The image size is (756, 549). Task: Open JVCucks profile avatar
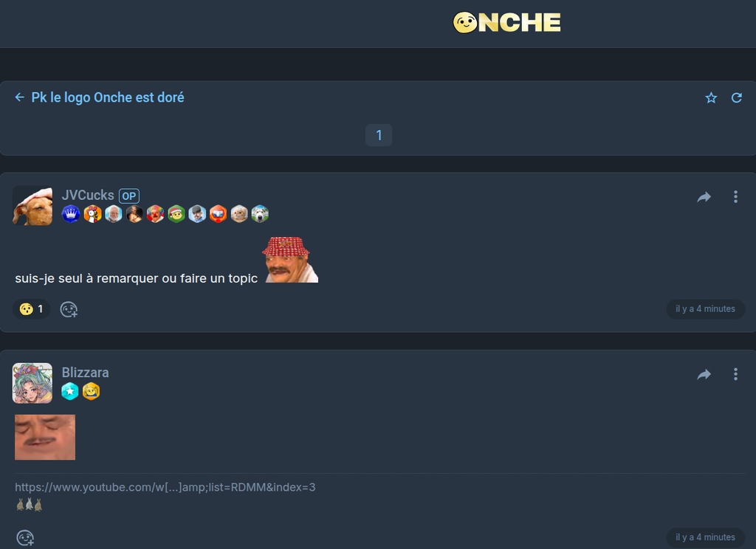tap(32, 205)
